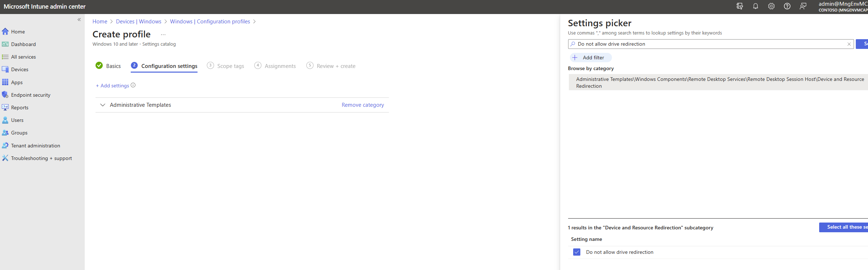
Task: Click the settings picker search field
Action: 711,44
